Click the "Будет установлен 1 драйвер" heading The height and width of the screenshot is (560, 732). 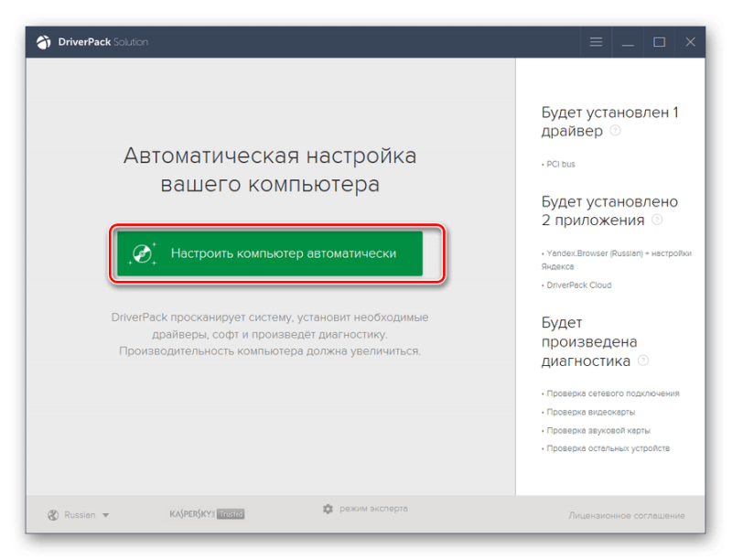[609, 122]
